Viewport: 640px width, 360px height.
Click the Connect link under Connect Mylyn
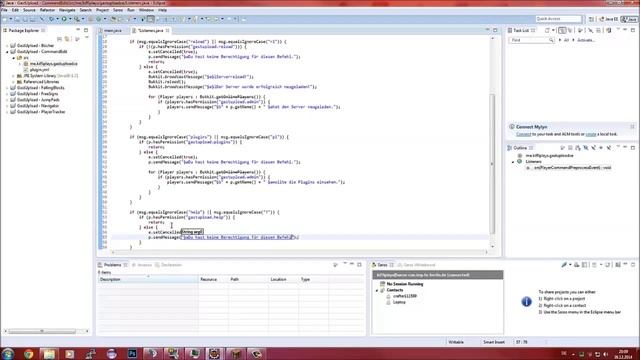(x=523, y=134)
